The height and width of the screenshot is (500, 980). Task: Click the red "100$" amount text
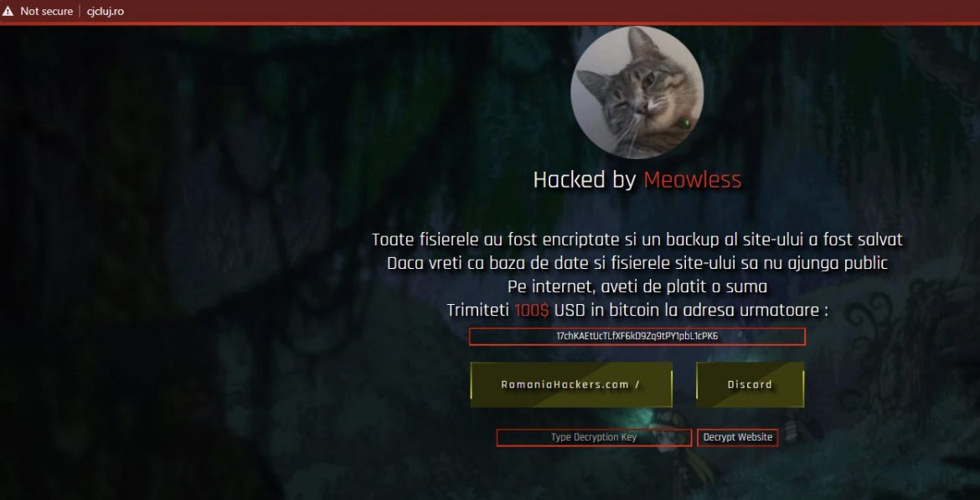tap(532, 311)
